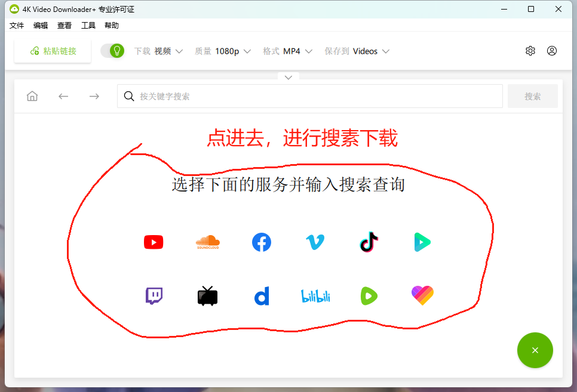The width and height of the screenshot is (577, 392).
Task: Click the magnifier icon in search box
Action: coord(129,96)
